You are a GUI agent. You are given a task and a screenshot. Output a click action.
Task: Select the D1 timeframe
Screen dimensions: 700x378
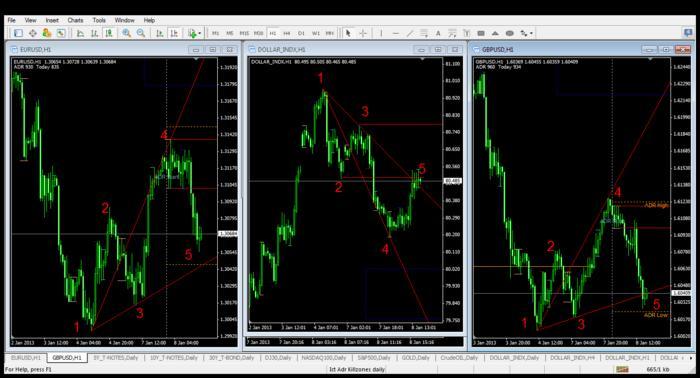pos(301,33)
